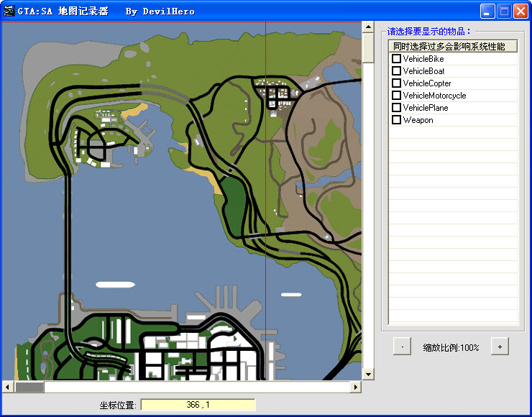Click the app icon in title bar
This screenshot has height=417, width=532.
click(9, 12)
